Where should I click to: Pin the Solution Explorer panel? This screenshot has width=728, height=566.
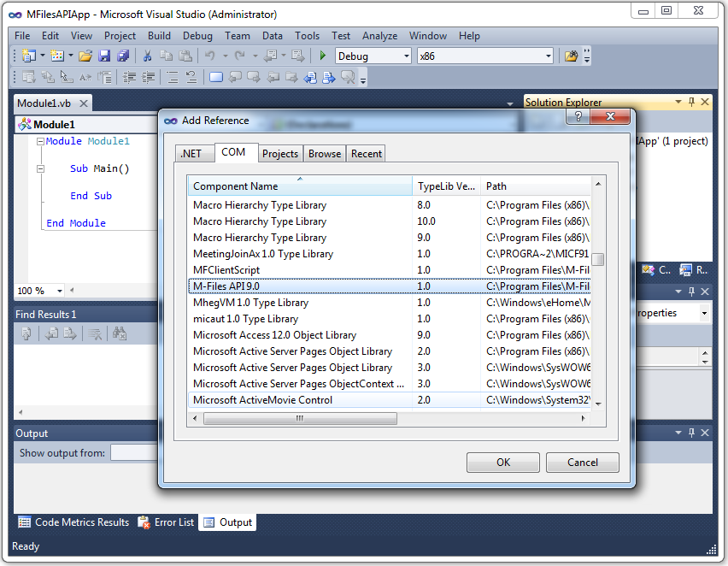click(692, 102)
